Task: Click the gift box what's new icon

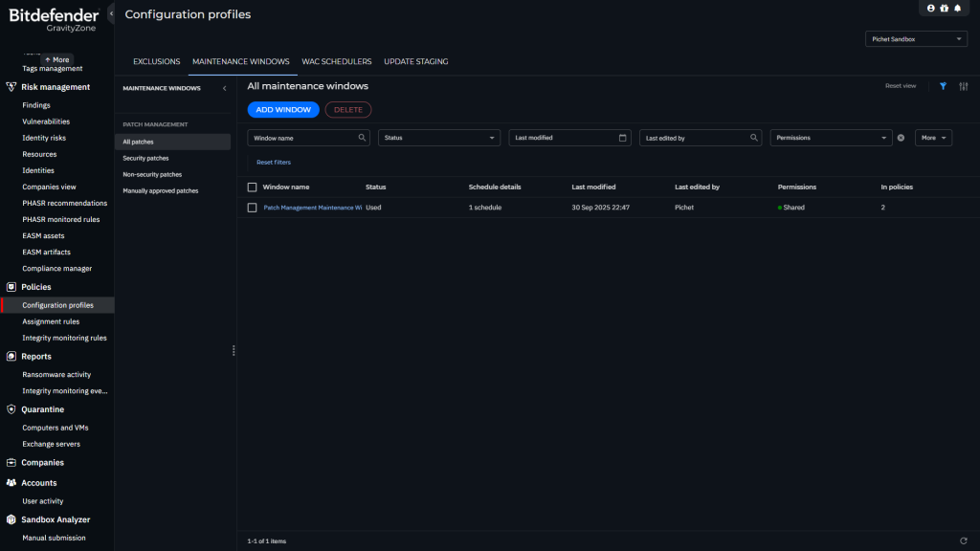Action: 944,9
